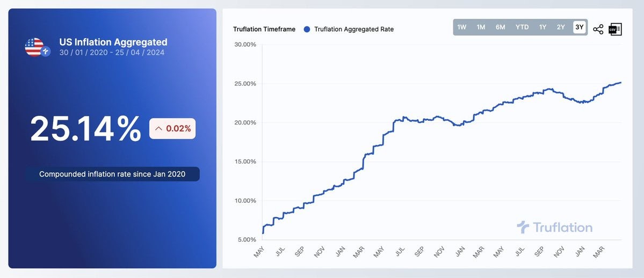644x278 pixels.
Task: Select the active 3Y timeframe button
Action: [x=579, y=27]
